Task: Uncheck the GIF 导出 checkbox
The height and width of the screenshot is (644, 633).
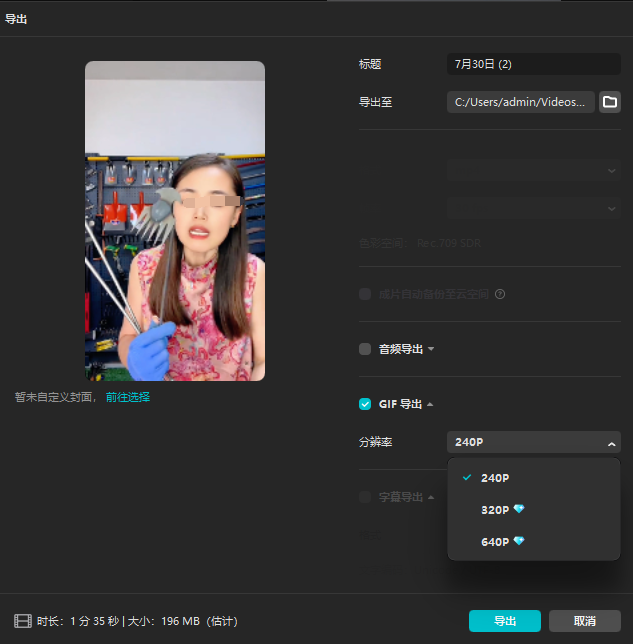Action: (x=365, y=404)
